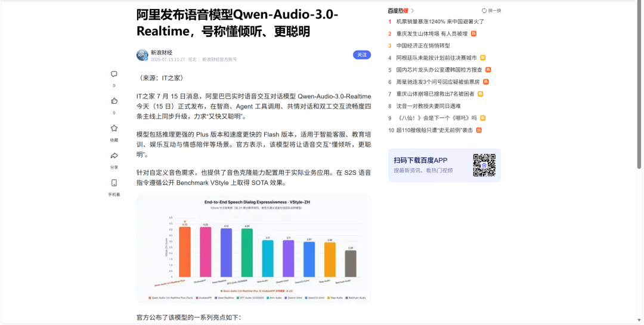The width and height of the screenshot is (644, 325).
Task: Open hot search 阿根廷队未能按计划前往决赛城市
Action: pos(436,58)
